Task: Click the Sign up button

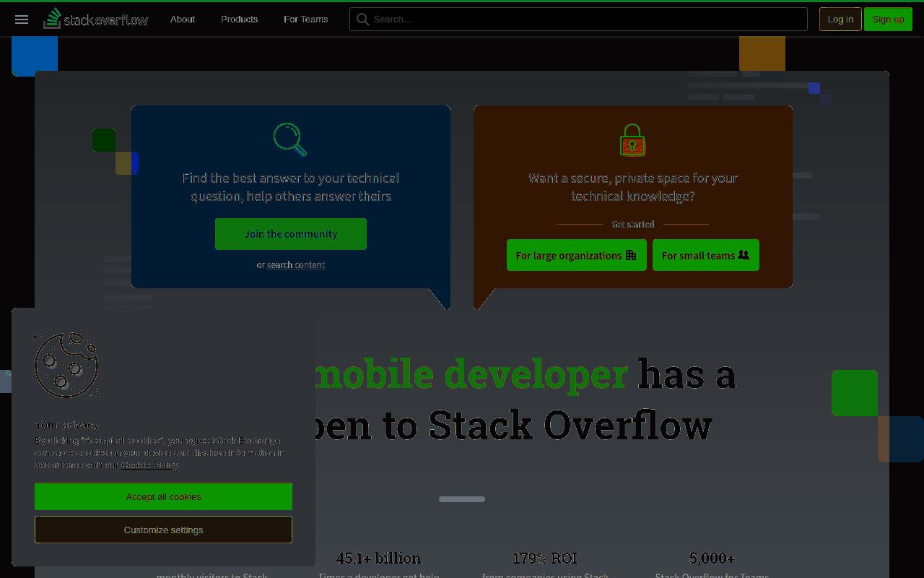Action: pos(888,20)
